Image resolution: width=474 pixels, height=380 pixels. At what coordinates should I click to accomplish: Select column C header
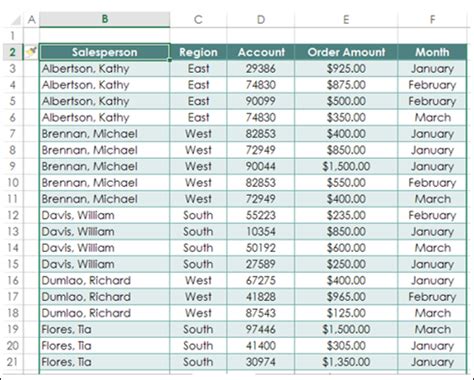tap(198, 19)
